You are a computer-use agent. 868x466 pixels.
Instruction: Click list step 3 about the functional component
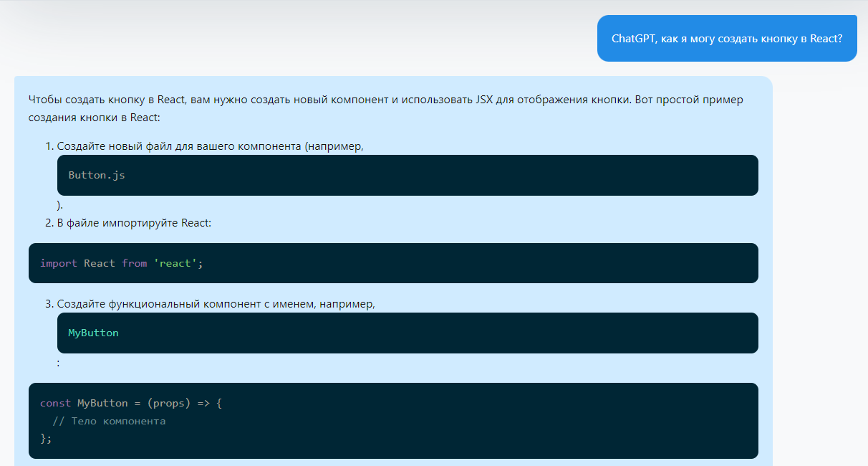point(216,303)
